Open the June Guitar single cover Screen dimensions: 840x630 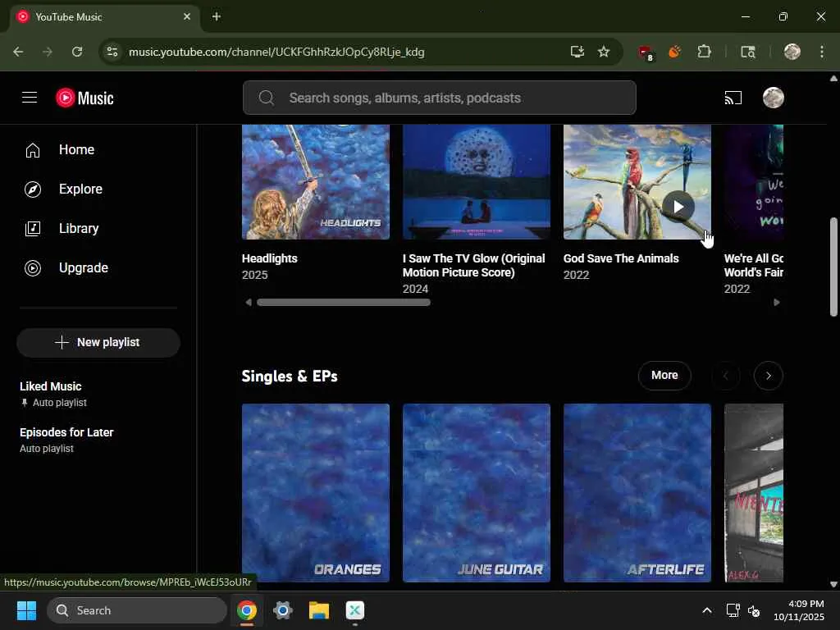(477, 493)
